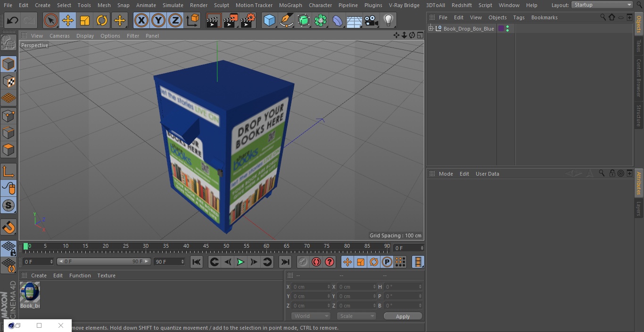The width and height of the screenshot is (644, 332).
Task: Click frame 45 on the timeline ruler
Action: (206, 246)
